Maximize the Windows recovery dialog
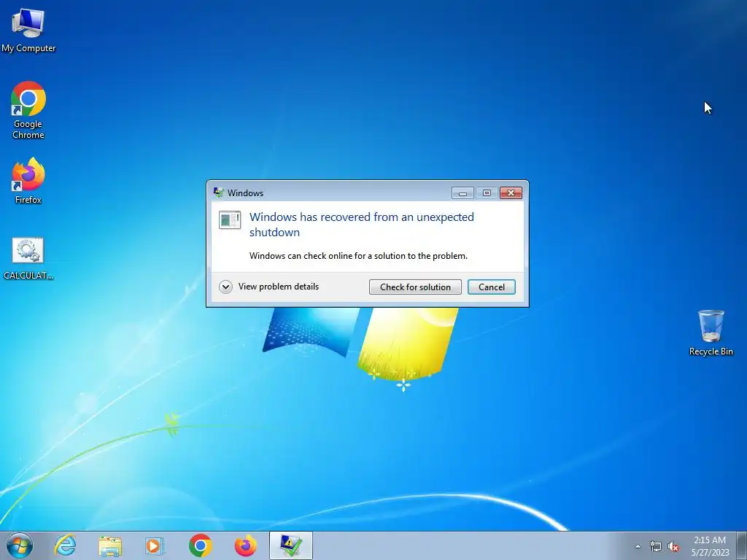The height and width of the screenshot is (560, 747). click(487, 192)
